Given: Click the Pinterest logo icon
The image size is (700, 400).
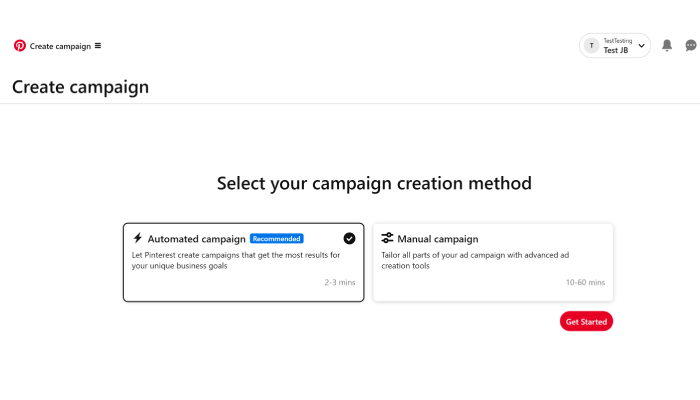Looking at the screenshot, I should click(x=20, y=46).
